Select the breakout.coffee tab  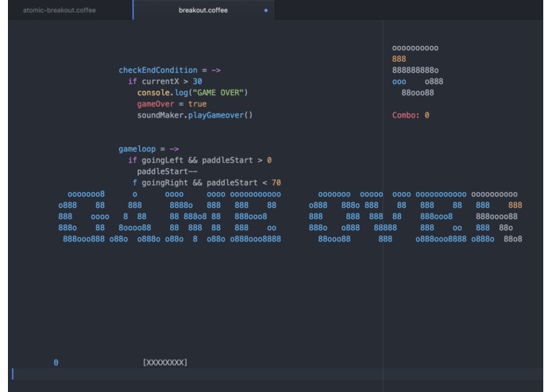[x=203, y=10]
